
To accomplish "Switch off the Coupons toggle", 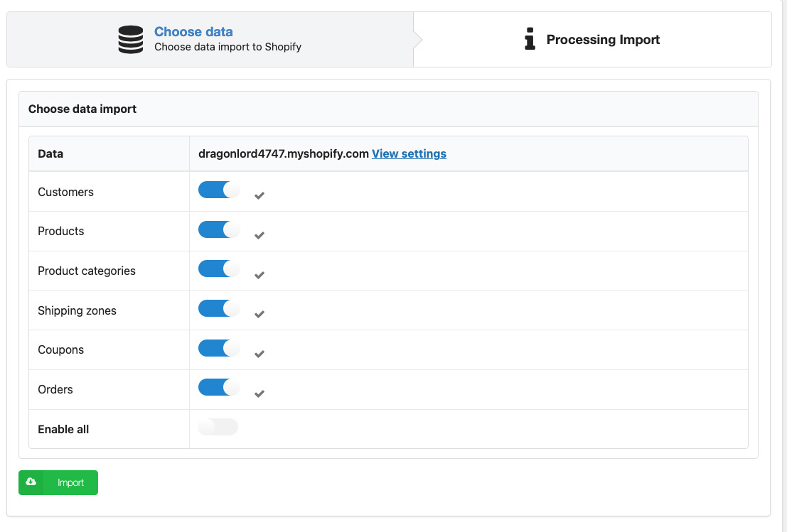I will coord(218,349).
